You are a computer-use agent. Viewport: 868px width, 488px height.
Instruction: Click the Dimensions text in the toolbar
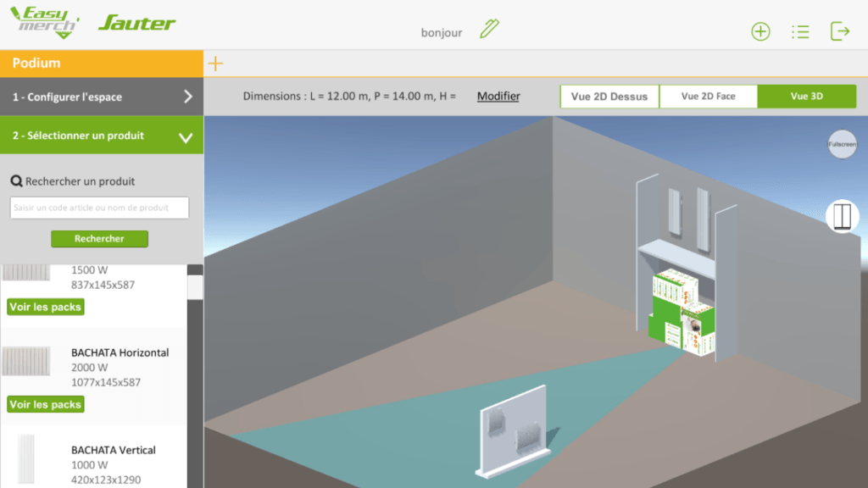tap(349, 97)
